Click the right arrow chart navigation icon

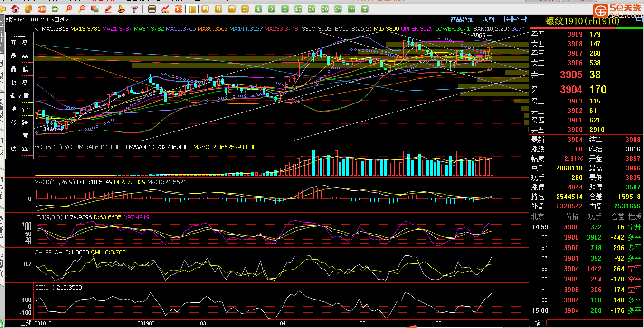[x=516, y=19]
